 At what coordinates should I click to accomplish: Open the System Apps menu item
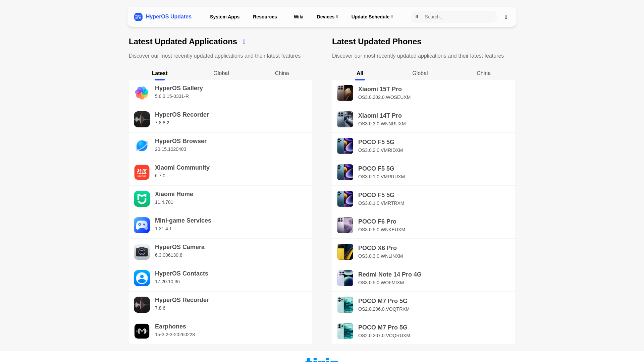pos(225,17)
